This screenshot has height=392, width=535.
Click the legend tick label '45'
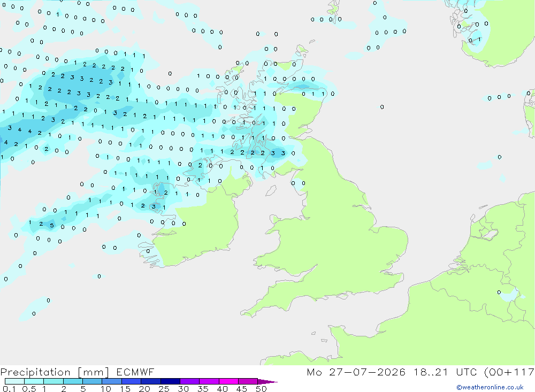pos(242,389)
